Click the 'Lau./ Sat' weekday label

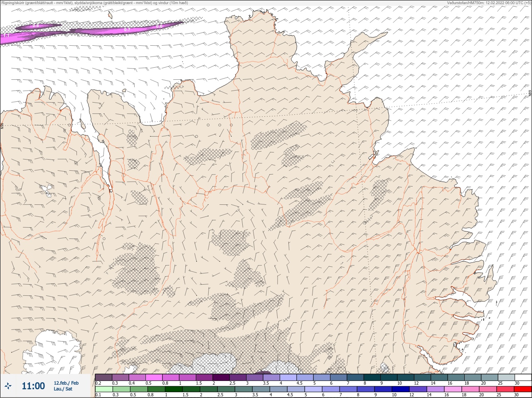[x=63, y=389]
